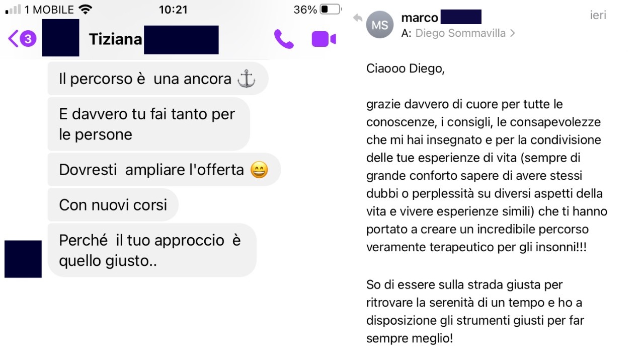644x359 pixels.
Task: Click the MS sender avatar
Action: [380, 25]
